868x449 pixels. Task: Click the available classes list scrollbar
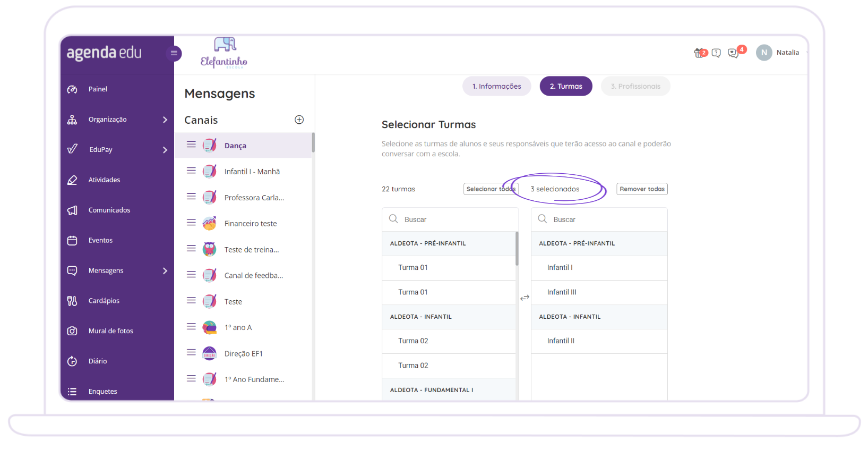coord(517,249)
